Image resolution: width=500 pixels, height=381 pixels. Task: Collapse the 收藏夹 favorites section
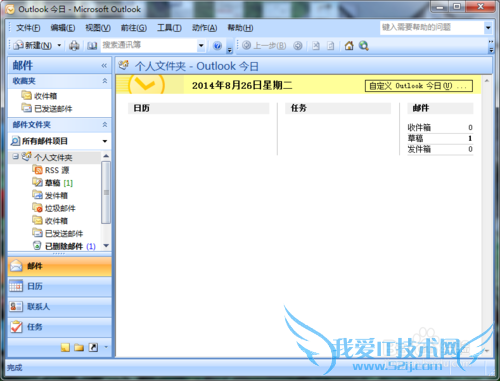point(105,81)
